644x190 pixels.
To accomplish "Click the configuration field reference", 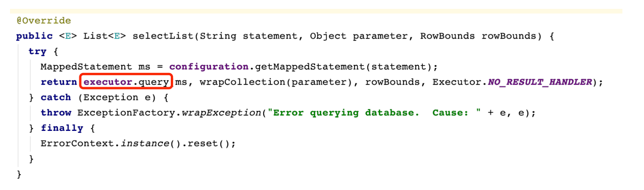I will (209, 67).
